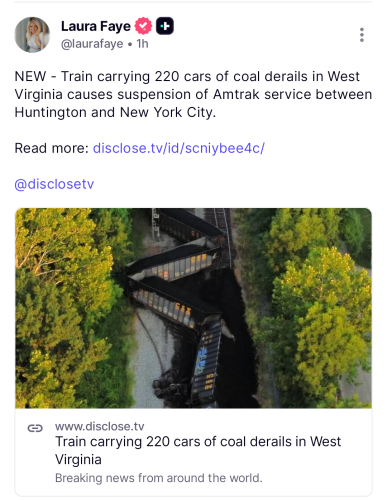Click 'Breaking news from around the world' description

pos(159,478)
